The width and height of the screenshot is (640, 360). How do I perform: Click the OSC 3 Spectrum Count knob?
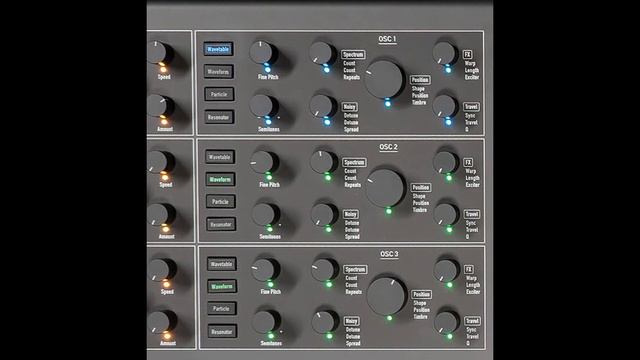324,269
